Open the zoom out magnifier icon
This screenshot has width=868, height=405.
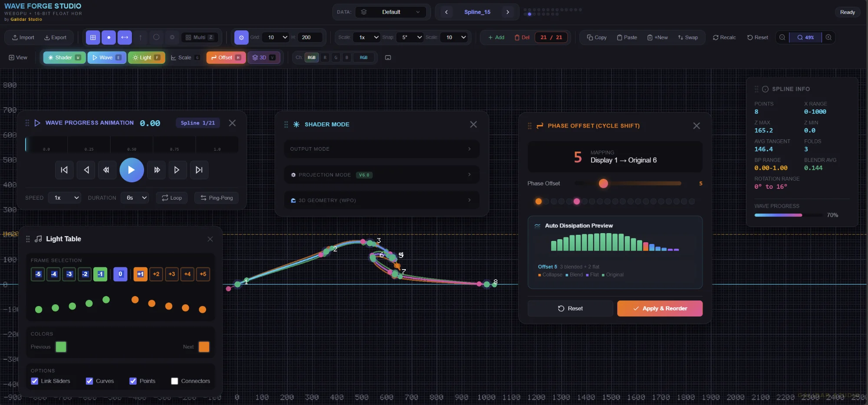pos(783,37)
